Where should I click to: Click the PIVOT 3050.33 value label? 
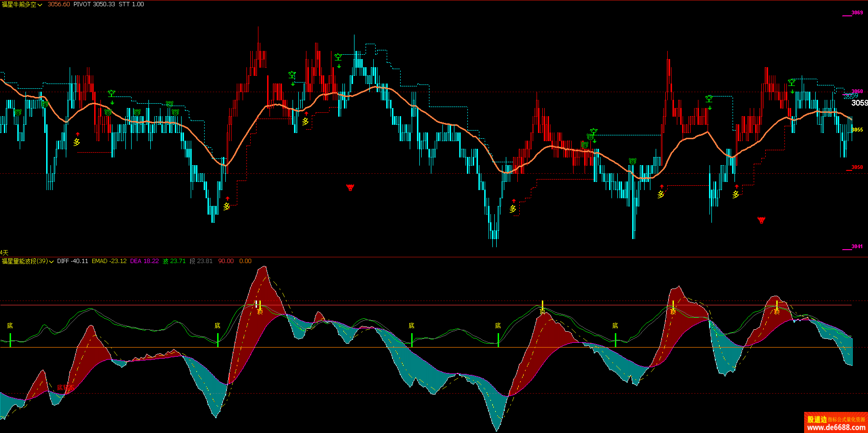pos(94,4)
